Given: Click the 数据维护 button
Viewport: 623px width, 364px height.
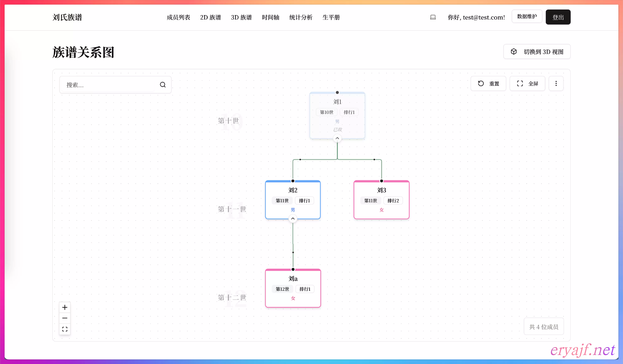Looking at the screenshot, I should pyautogui.click(x=527, y=16).
